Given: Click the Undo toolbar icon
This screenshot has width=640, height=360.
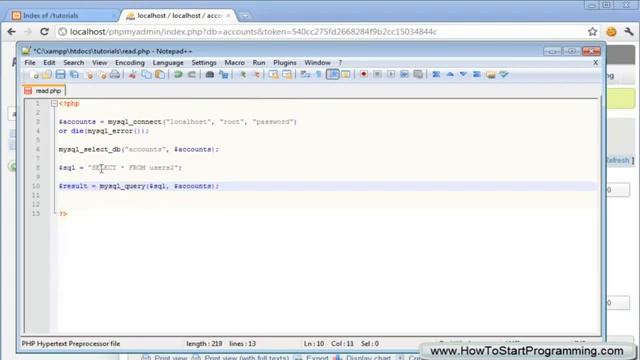Looking at the screenshot, I should click(x=178, y=75).
